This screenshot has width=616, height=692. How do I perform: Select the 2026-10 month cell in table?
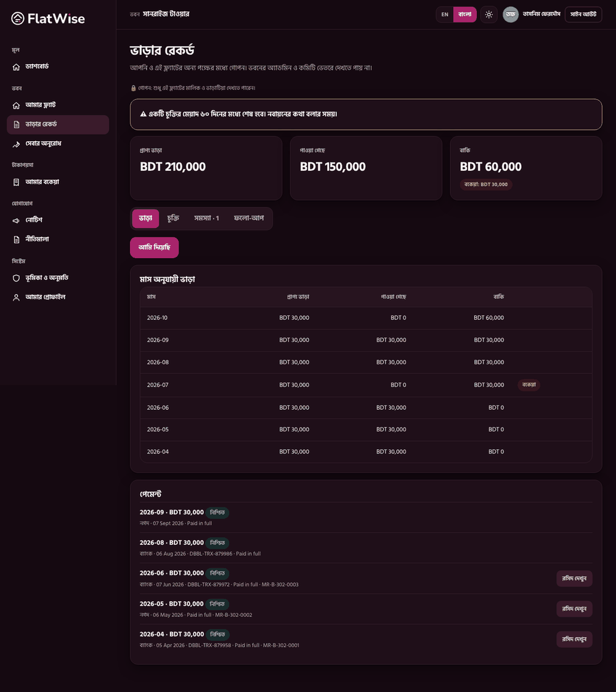[157, 318]
